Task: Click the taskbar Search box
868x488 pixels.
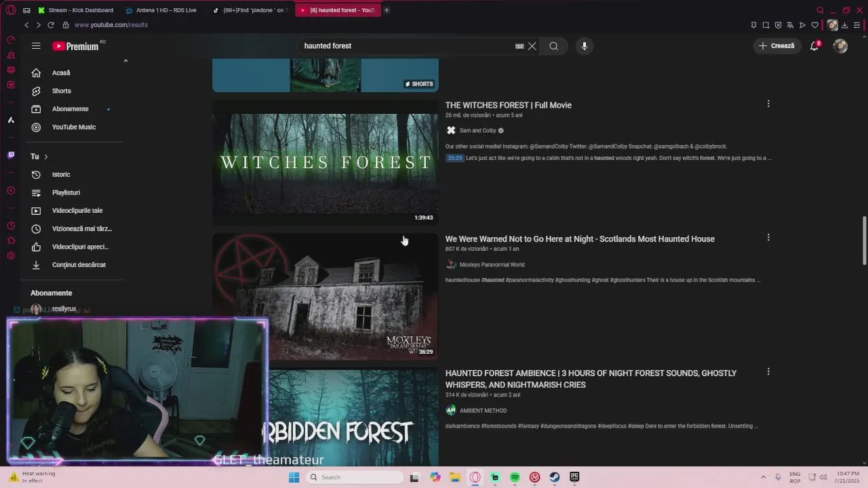Action: tap(354, 477)
